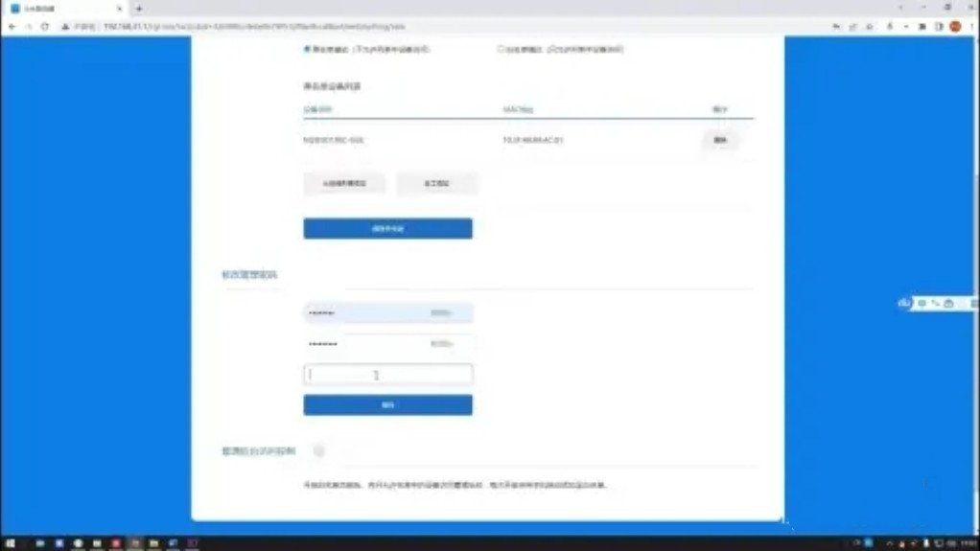Delete the listed device from blacklist
The image size is (980, 551).
click(720, 140)
